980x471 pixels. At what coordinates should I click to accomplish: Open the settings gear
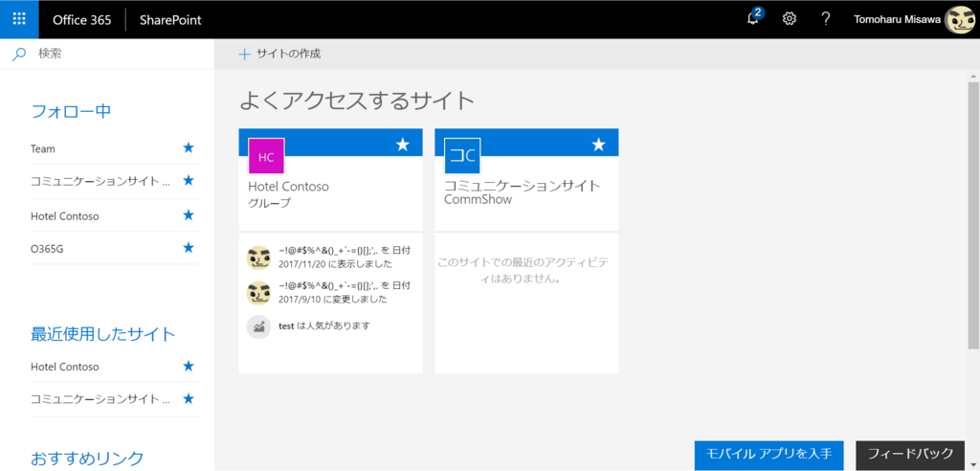click(x=790, y=19)
